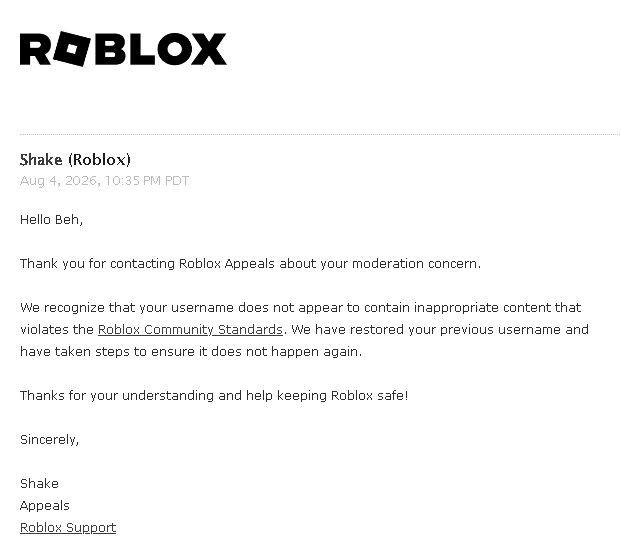Click the Sincerely closing line

[50, 440]
